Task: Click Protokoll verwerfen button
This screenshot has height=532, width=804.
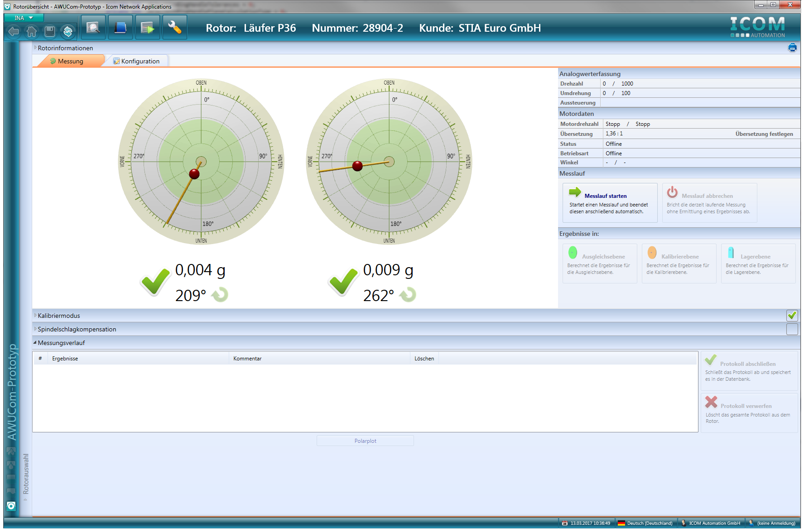Action: (x=749, y=413)
